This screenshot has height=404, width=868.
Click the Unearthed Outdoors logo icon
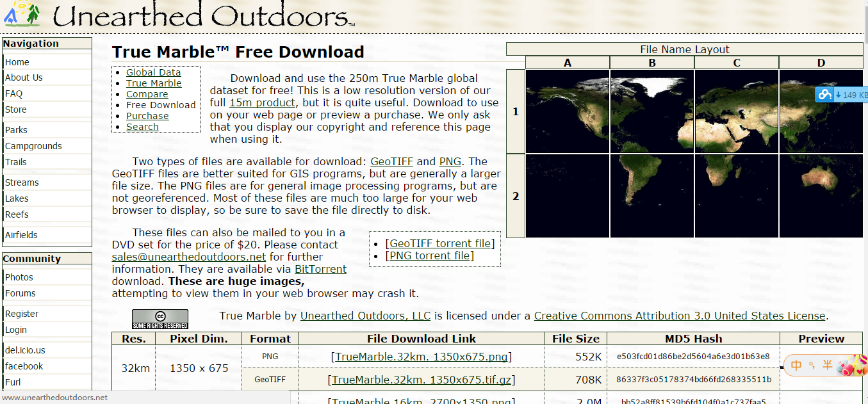tap(21, 13)
